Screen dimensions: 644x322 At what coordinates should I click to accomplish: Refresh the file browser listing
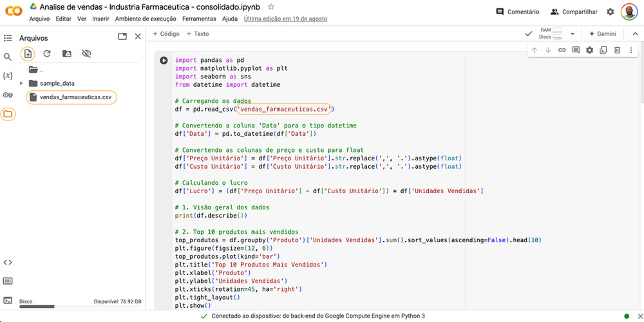47,53
